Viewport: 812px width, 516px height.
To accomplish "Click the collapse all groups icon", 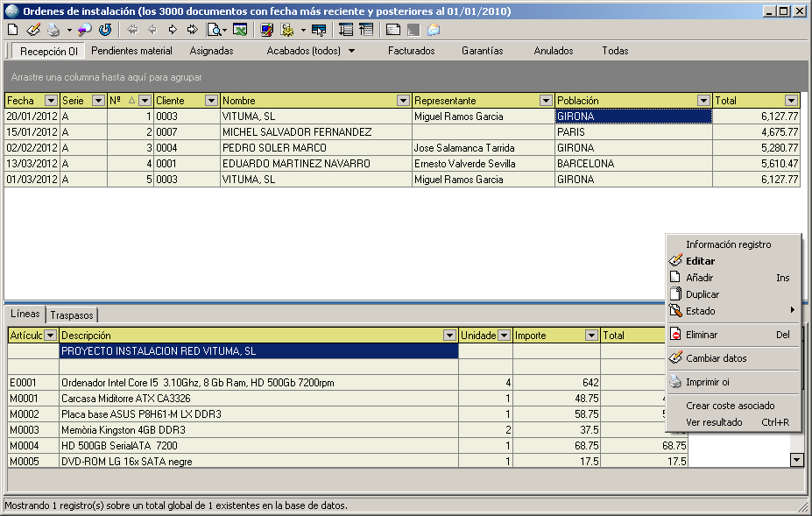I will (366, 30).
